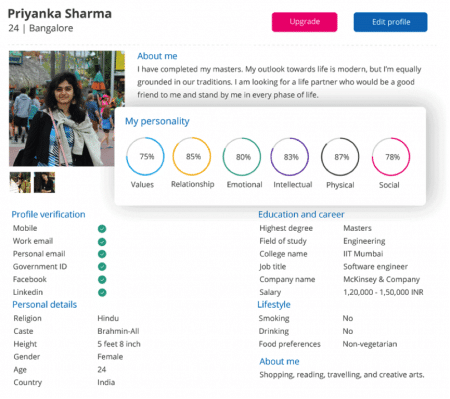This screenshot has height=399, width=450.
Task: Select the 87% Physical score circle
Action: coord(340,157)
